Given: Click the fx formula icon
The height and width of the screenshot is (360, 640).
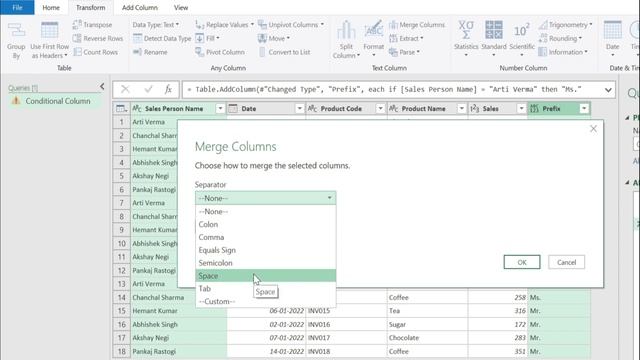Looking at the screenshot, I should coord(168,89).
